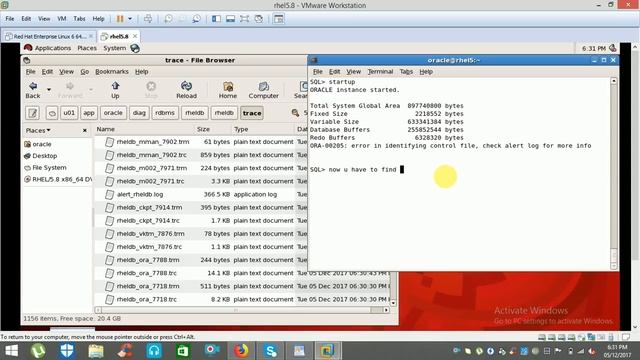The width and height of the screenshot is (640, 360).
Task: Enter VMware full screen mode icon
Action: [244, 19]
